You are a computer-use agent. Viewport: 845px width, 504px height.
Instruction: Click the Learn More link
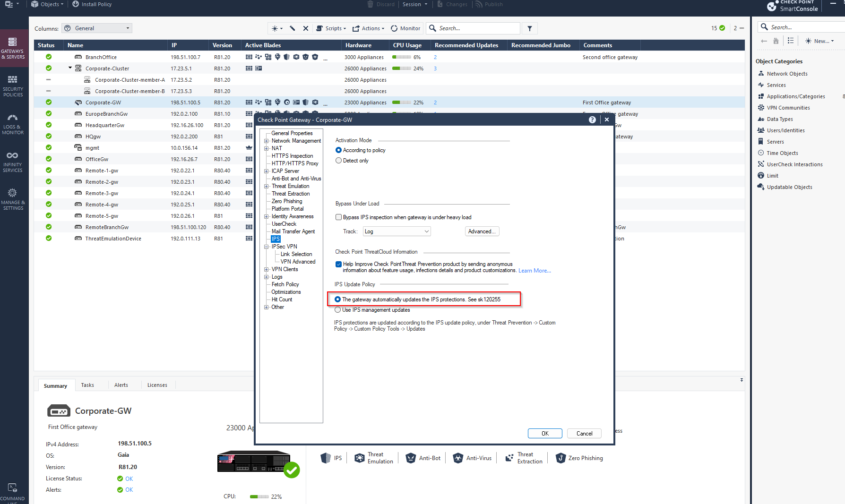(534, 270)
